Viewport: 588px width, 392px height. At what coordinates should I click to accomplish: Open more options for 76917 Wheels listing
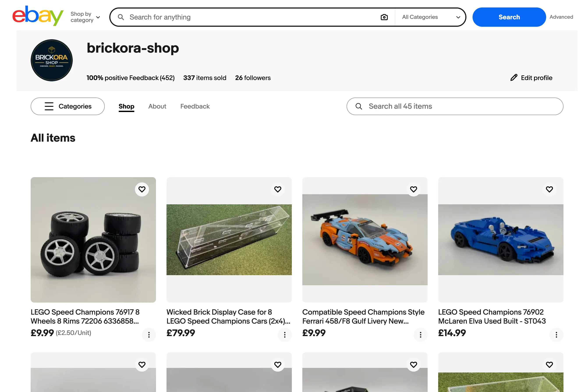coord(149,335)
